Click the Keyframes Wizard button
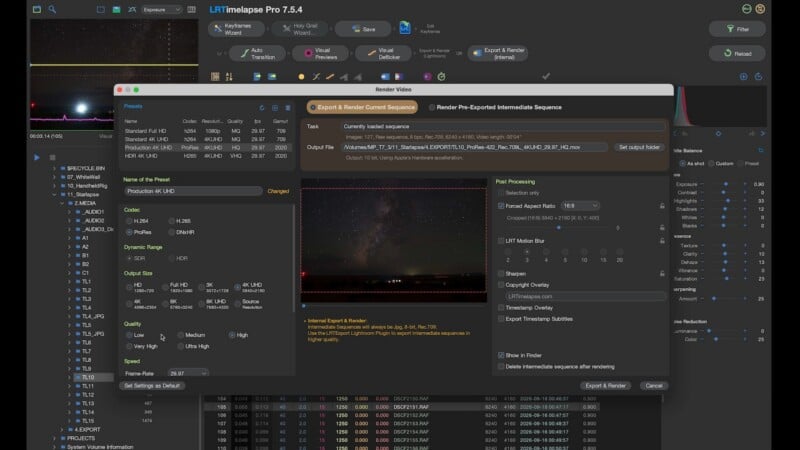 [x=236, y=29]
